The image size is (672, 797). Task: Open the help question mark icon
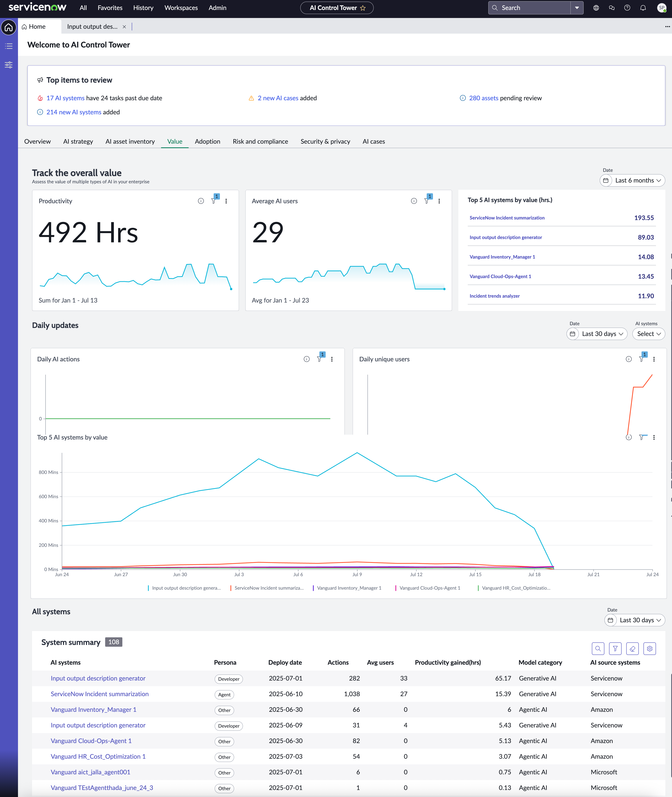tap(627, 8)
